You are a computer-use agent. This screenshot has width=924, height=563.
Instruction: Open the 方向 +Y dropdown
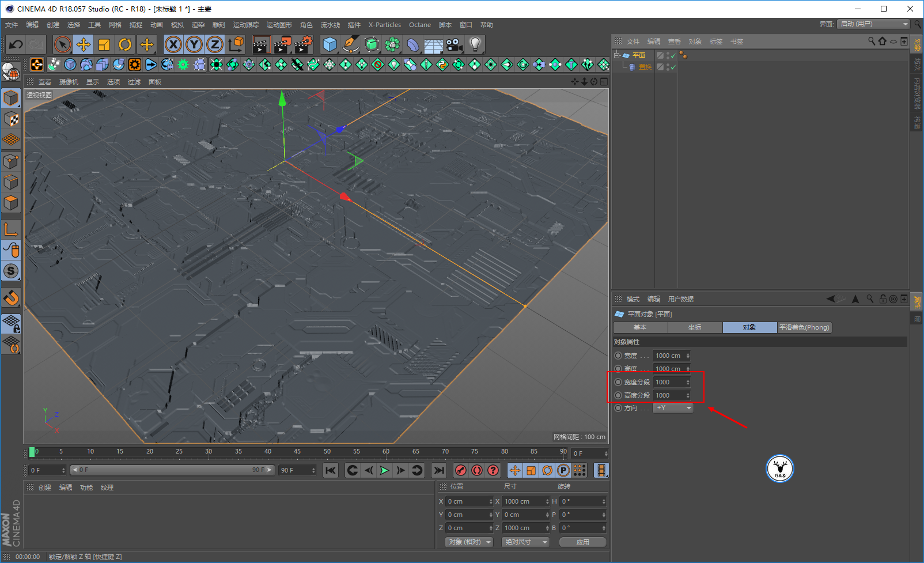pos(673,408)
